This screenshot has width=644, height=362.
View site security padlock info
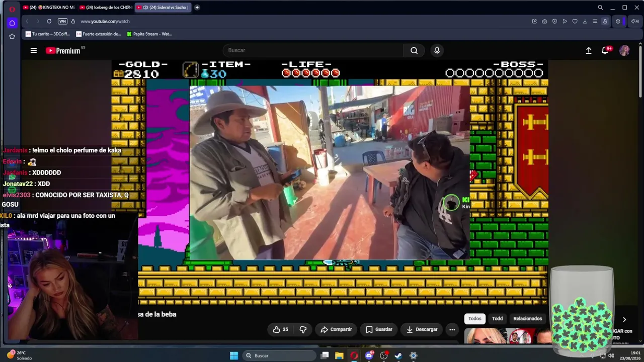[73, 21]
